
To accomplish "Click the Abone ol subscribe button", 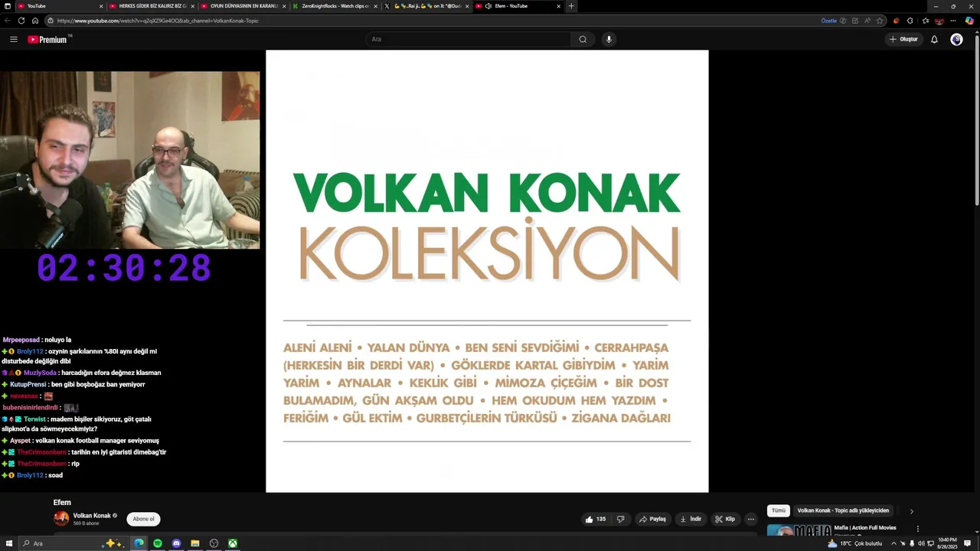I will tap(143, 519).
